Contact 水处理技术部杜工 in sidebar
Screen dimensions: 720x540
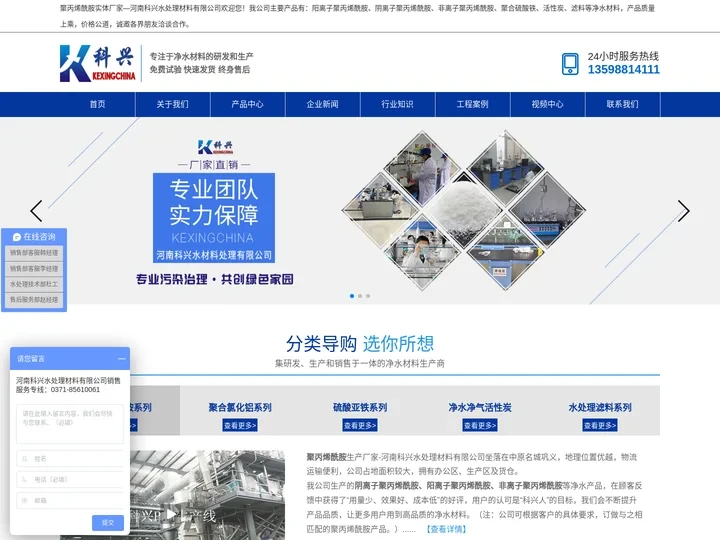click(x=34, y=284)
